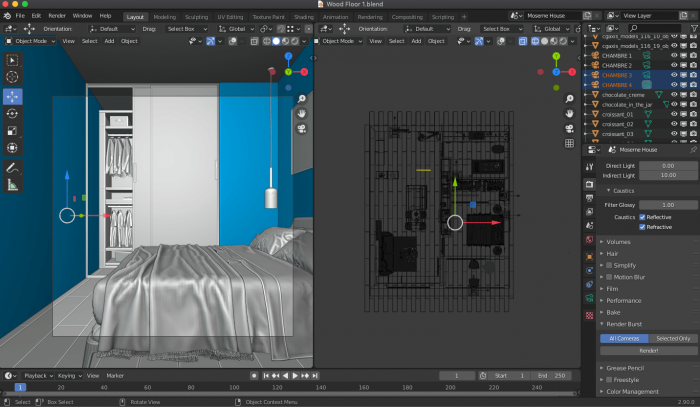The width and height of the screenshot is (700, 407).
Task: Choose the Measure ruler tool
Action: pos(12,185)
